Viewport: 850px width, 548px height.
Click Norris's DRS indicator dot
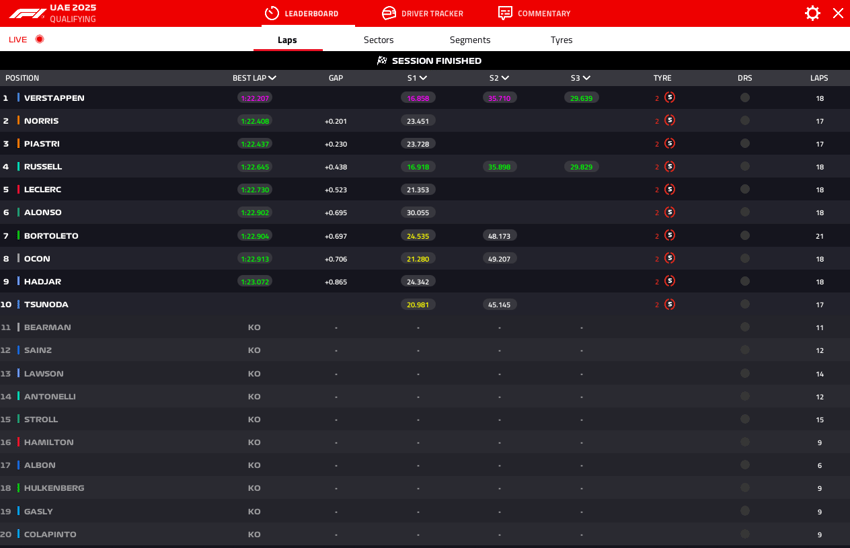coord(745,120)
